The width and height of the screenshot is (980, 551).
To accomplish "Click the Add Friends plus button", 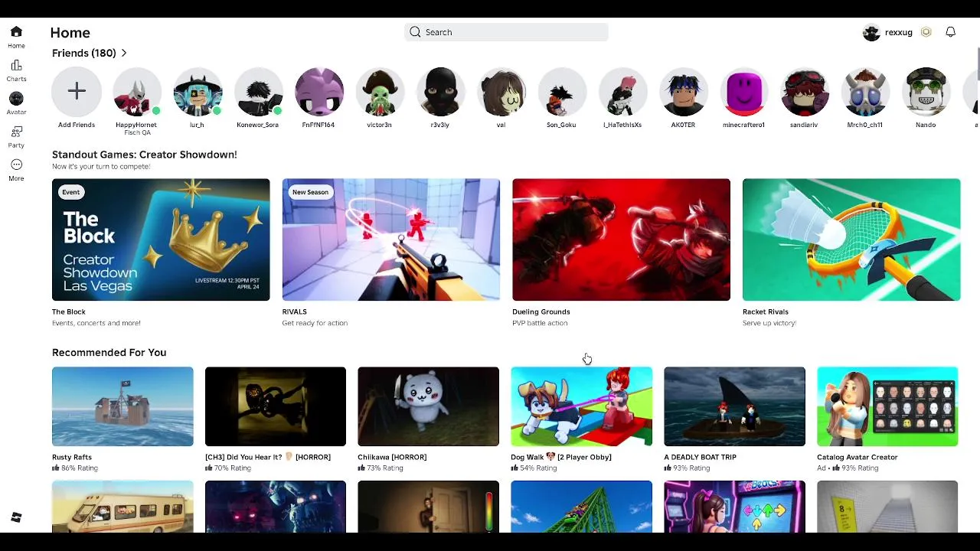I will click(x=77, y=92).
